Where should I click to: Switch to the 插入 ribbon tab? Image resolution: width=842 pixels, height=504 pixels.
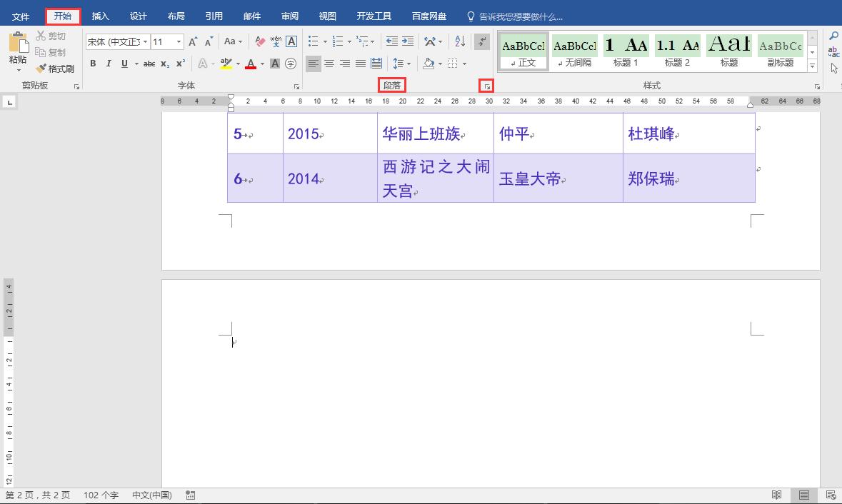pos(100,16)
